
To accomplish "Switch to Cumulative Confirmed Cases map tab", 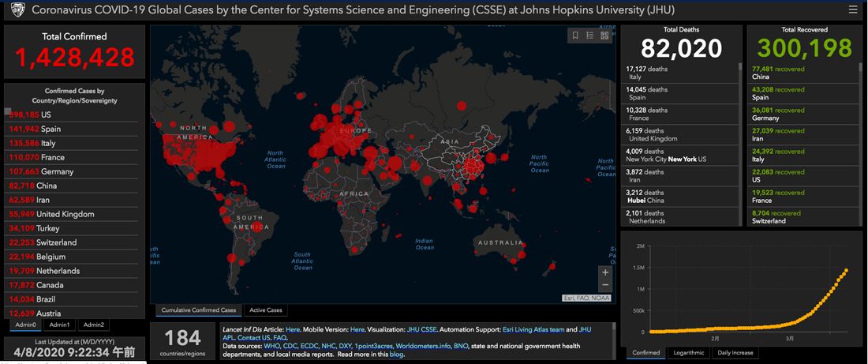I will pyautogui.click(x=198, y=310).
